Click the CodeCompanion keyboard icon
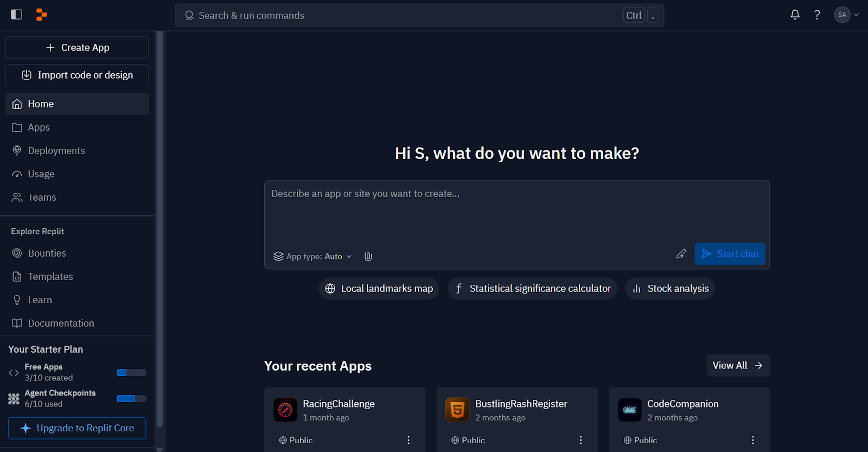Viewport: 868px width, 452px height. (x=629, y=410)
